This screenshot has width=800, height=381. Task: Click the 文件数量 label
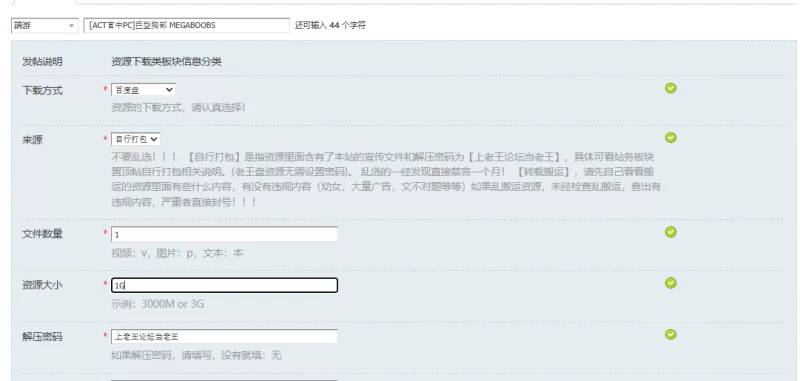(x=42, y=234)
